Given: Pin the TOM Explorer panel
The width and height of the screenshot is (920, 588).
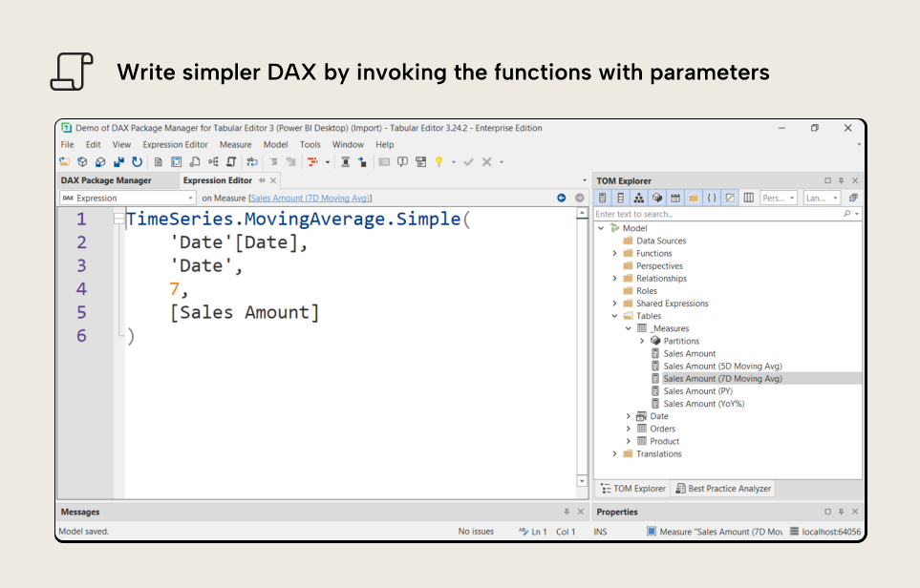Looking at the screenshot, I should 840,179.
